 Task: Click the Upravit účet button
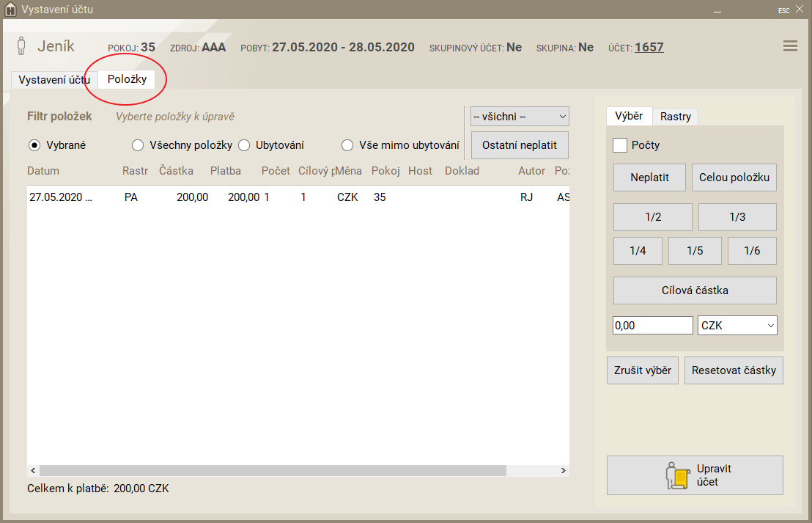(695, 475)
